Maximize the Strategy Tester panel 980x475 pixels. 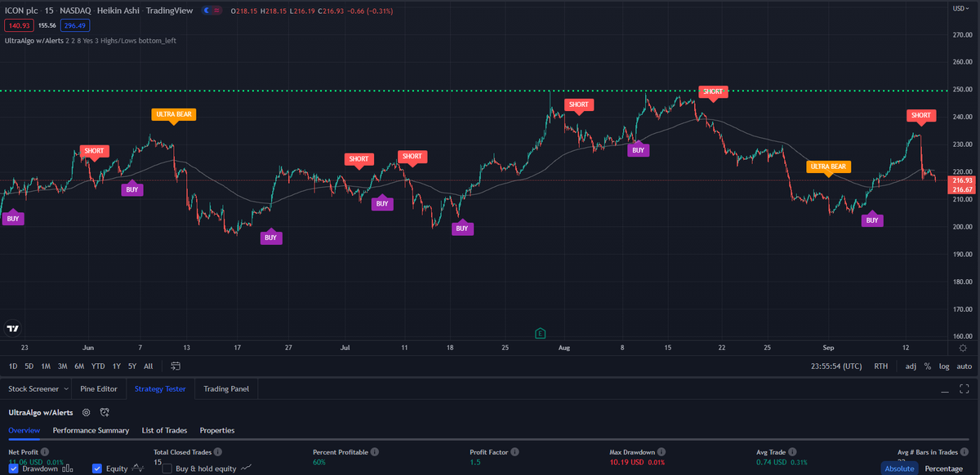click(964, 389)
